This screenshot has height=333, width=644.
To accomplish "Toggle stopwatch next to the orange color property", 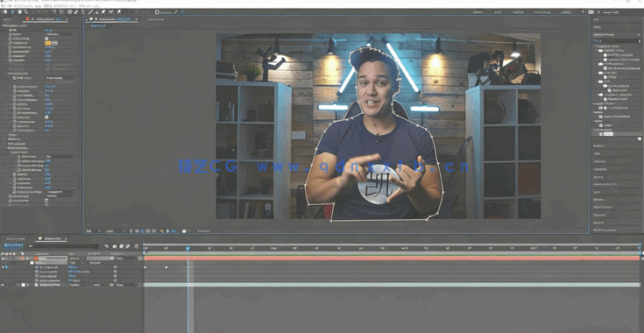I will [x=11, y=43].
